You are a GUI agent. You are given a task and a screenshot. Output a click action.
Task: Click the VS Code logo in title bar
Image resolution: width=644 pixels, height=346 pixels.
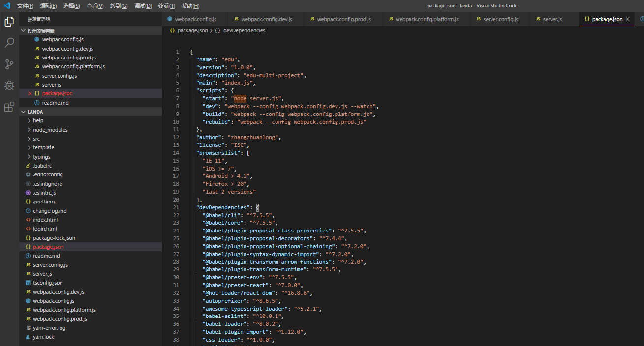pyautogui.click(x=6, y=6)
